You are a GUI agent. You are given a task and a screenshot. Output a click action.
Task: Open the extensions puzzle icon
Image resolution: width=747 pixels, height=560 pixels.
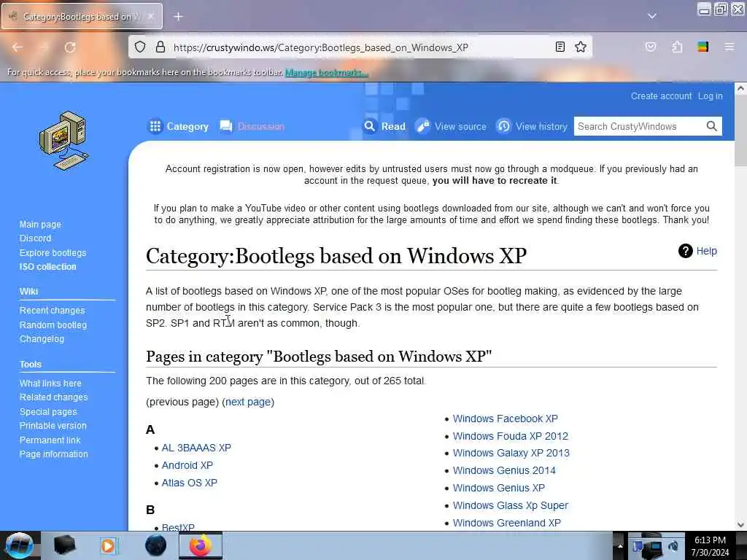pyautogui.click(x=677, y=47)
